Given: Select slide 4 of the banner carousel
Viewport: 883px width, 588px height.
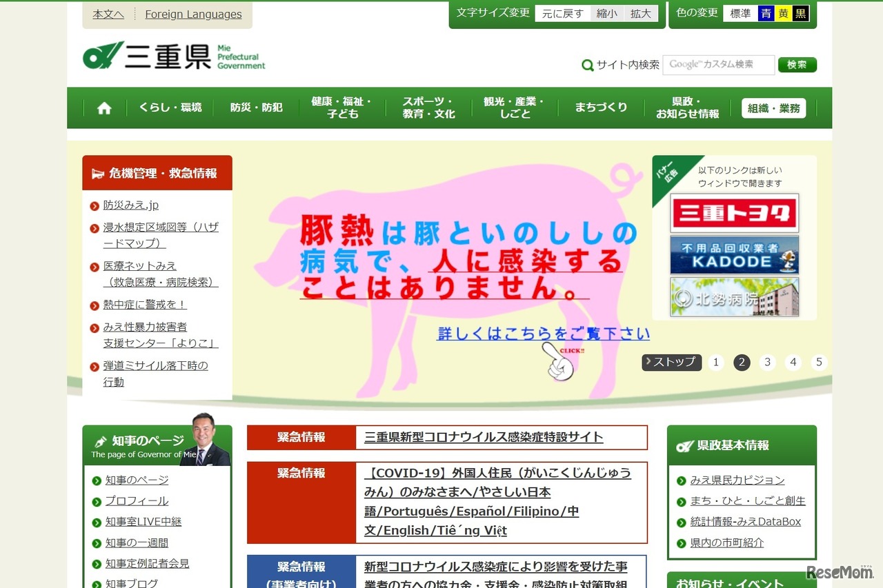Looking at the screenshot, I should tap(793, 362).
